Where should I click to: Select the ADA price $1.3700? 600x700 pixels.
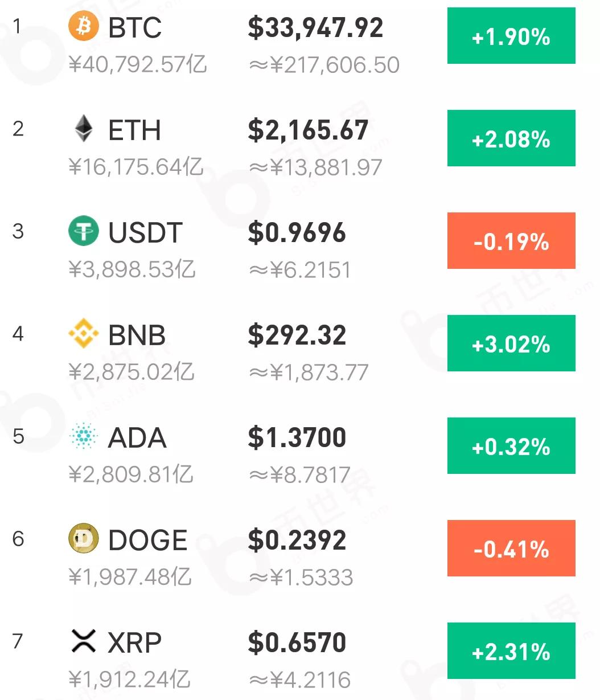pos(297,438)
